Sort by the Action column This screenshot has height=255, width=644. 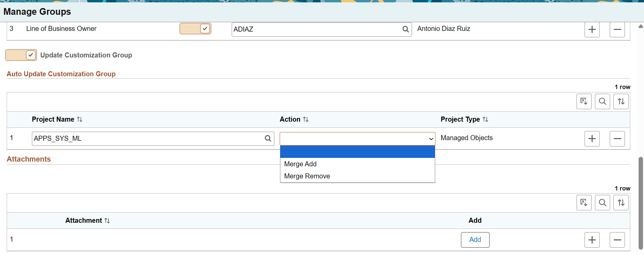[294, 119]
